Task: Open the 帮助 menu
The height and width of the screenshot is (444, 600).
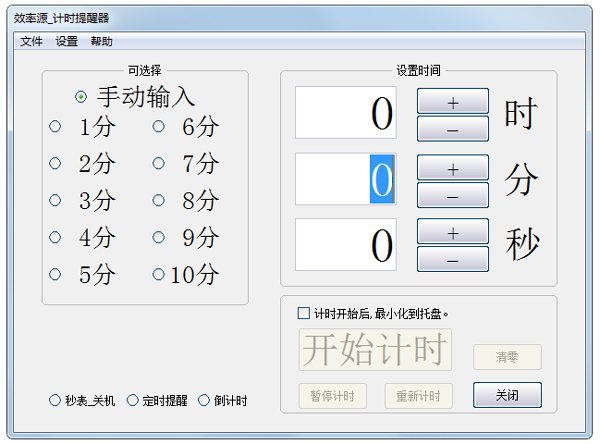Action: (101, 41)
